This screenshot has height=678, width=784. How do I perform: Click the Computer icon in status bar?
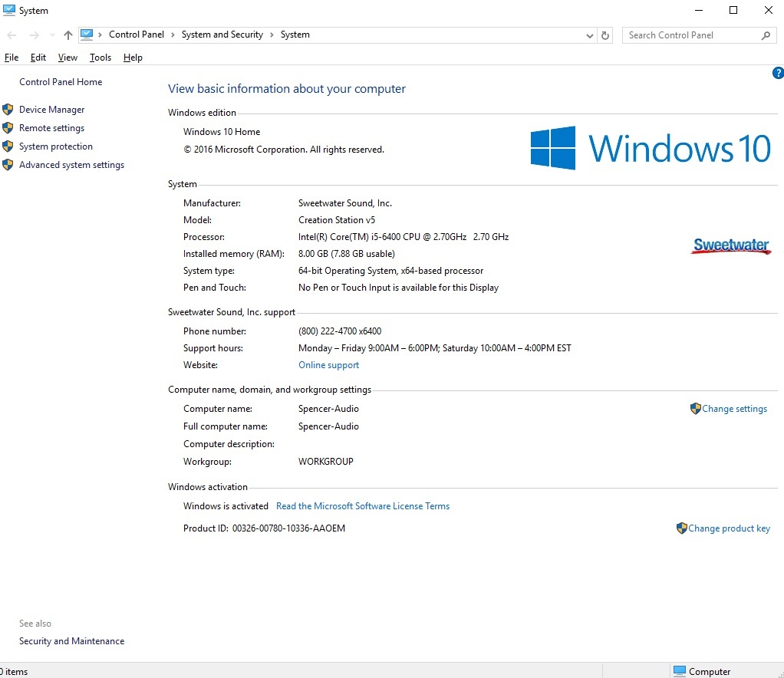click(x=680, y=671)
